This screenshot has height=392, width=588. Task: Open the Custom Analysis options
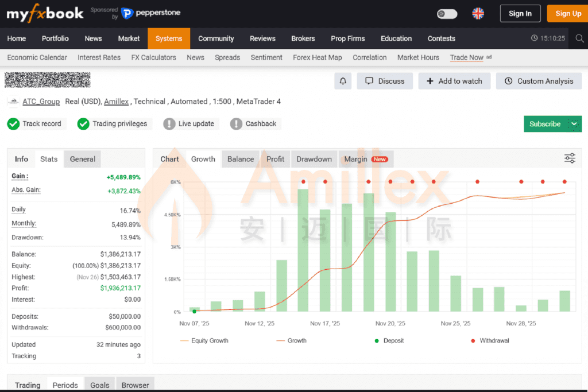[539, 81]
